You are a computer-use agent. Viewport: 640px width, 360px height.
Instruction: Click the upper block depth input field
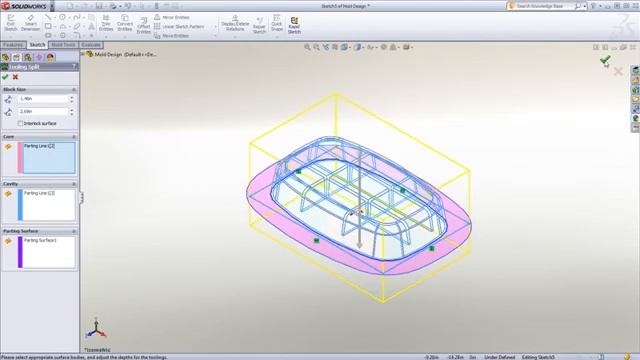point(42,99)
